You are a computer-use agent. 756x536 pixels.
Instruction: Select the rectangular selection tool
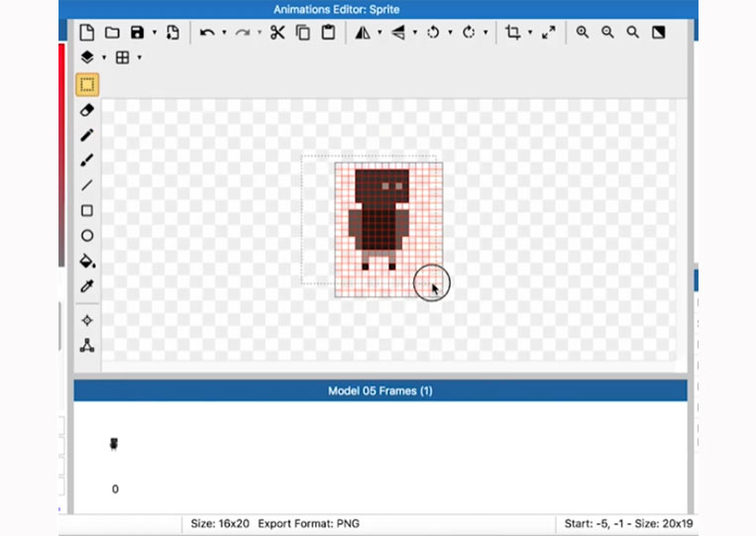[x=87, y=85]
